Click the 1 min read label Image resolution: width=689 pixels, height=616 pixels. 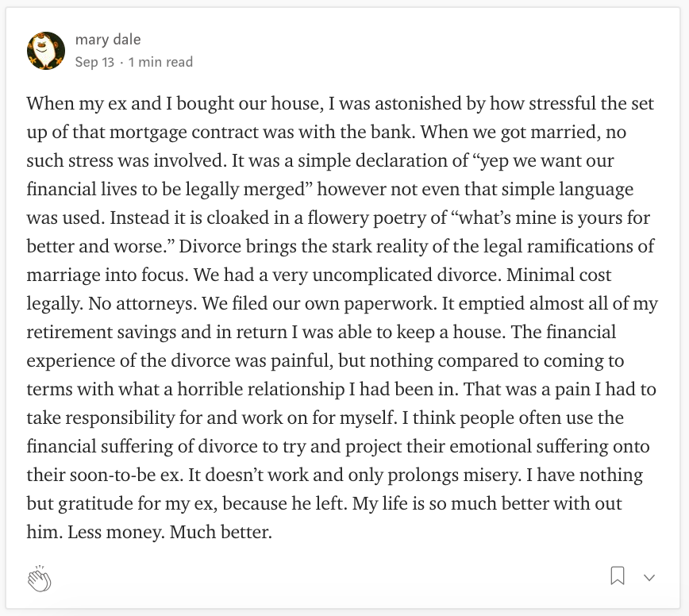coord(160,62)
